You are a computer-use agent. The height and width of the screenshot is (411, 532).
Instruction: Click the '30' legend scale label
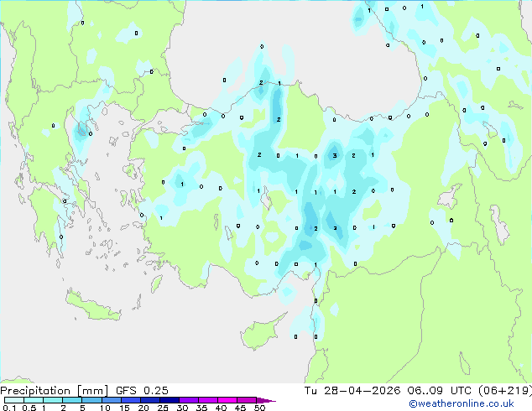point(182,408)
